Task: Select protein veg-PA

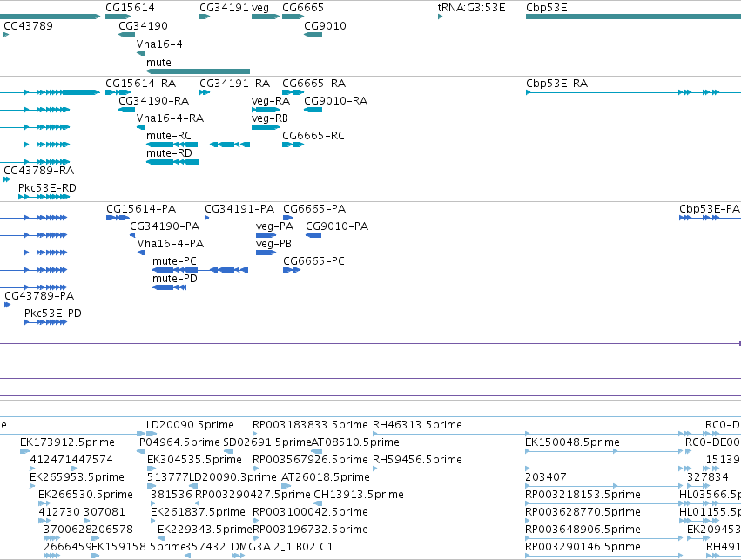Action: (x=274, y=226)
